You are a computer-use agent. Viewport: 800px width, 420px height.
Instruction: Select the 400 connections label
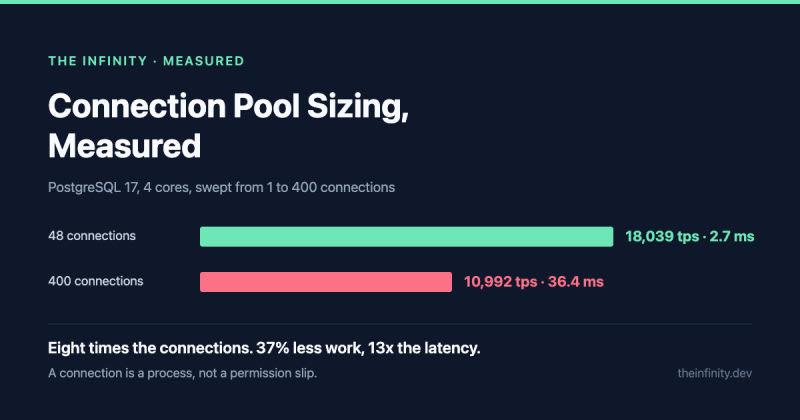point(95,281)
